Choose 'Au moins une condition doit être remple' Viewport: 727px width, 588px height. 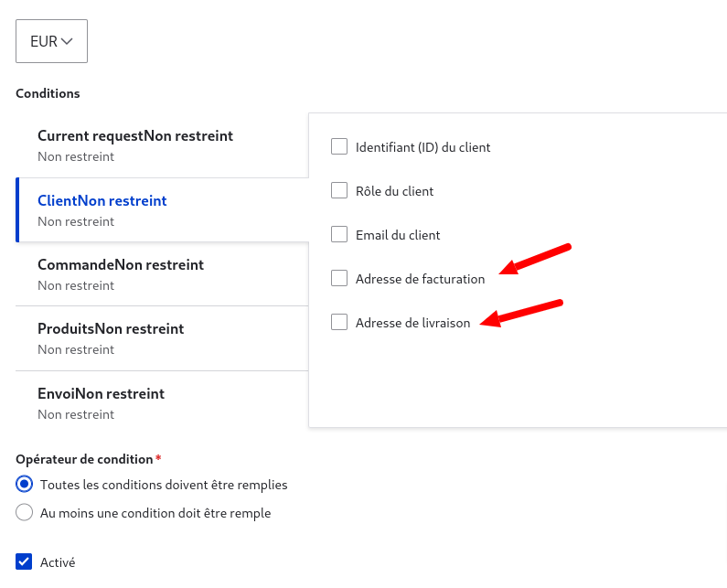(25, 513)
